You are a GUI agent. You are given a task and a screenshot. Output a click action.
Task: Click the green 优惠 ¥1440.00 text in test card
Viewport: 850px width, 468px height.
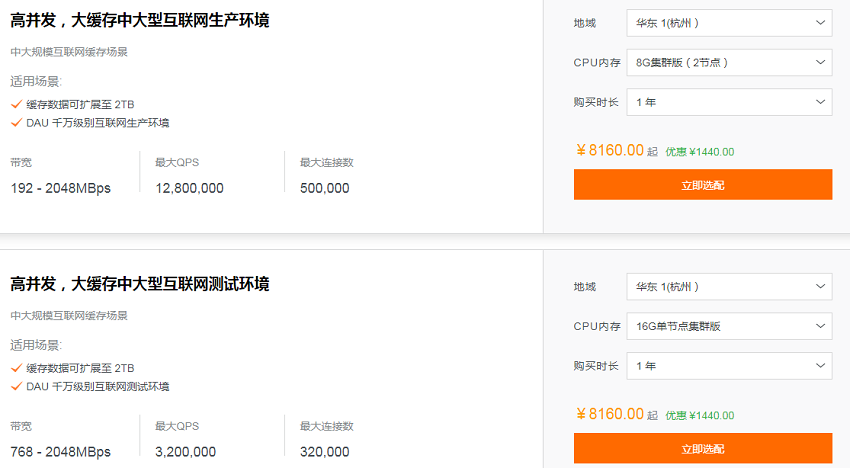click(x=700, y=415)
